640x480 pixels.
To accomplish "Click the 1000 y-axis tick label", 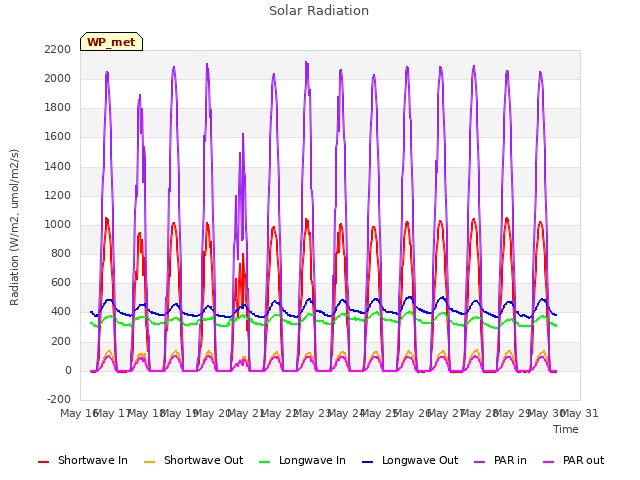I will coord(58,224).
